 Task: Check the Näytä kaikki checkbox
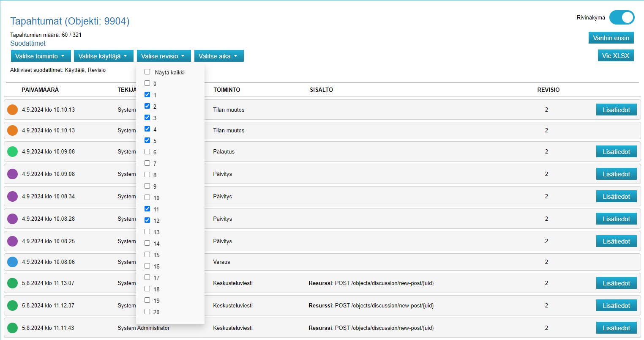click(x=147, y=72)
